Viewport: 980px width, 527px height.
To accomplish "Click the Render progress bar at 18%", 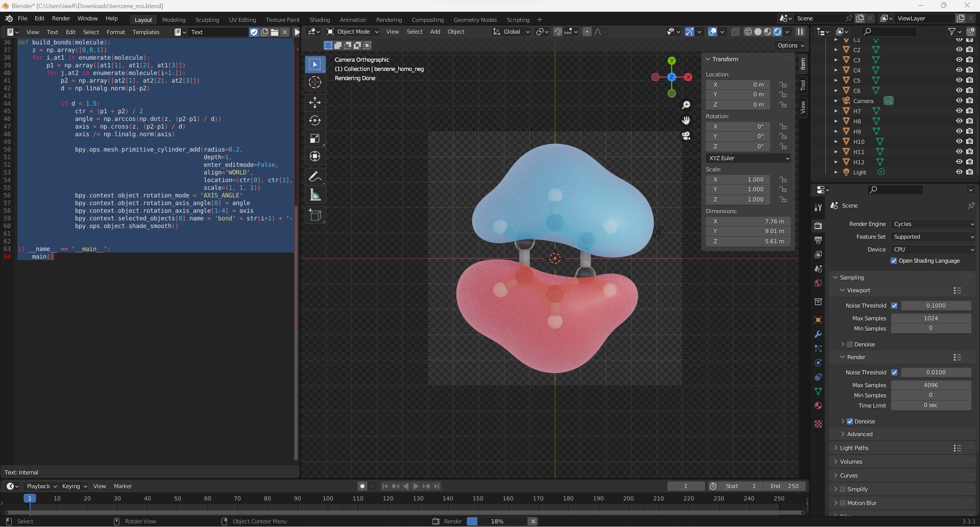I will (497, 521).
